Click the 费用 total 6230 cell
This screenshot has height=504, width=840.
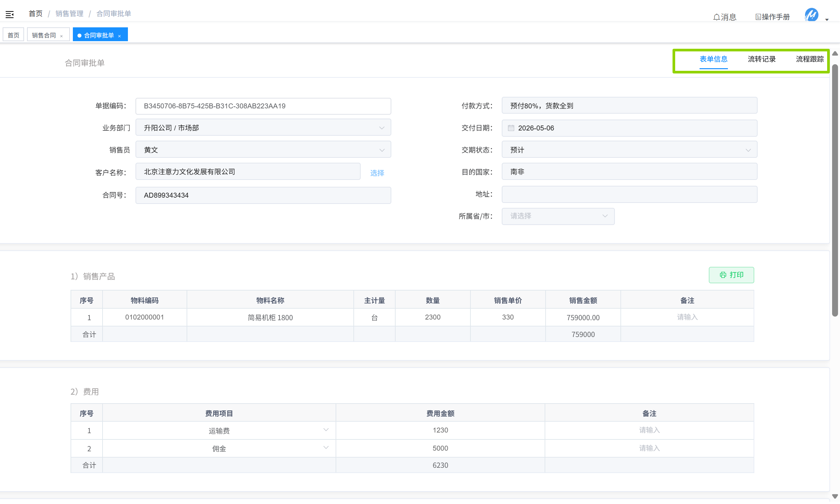pos(440,465)
